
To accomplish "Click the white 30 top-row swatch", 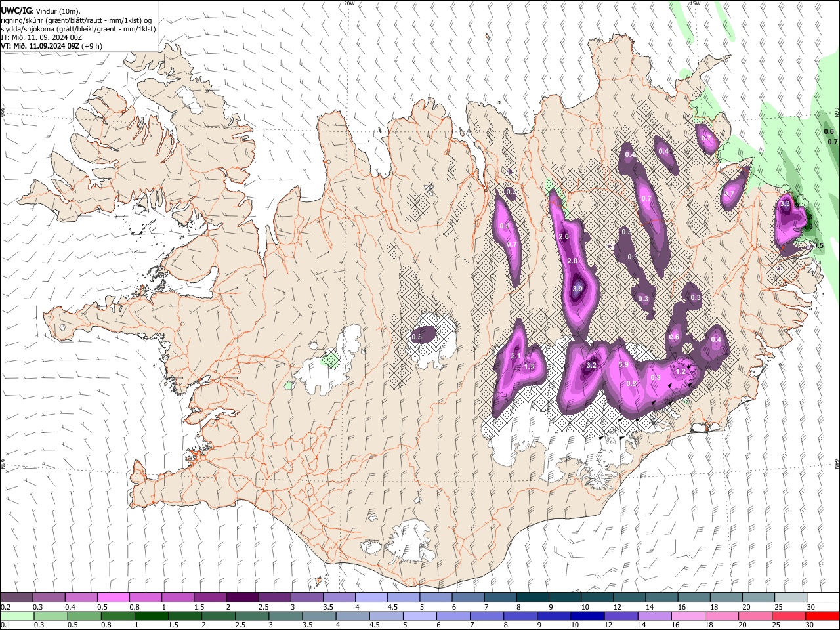I will (x=823, y=597).
